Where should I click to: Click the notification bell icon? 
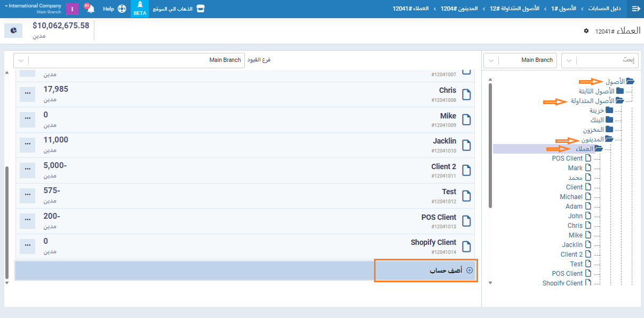[90, 9]
